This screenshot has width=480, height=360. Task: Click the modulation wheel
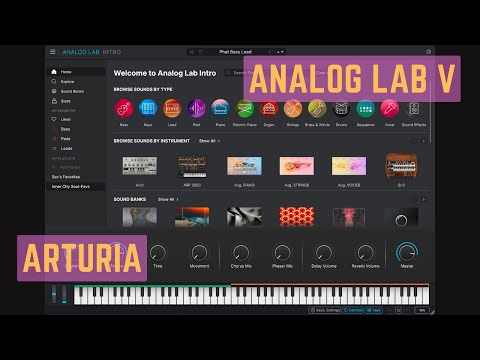[64, 294]
